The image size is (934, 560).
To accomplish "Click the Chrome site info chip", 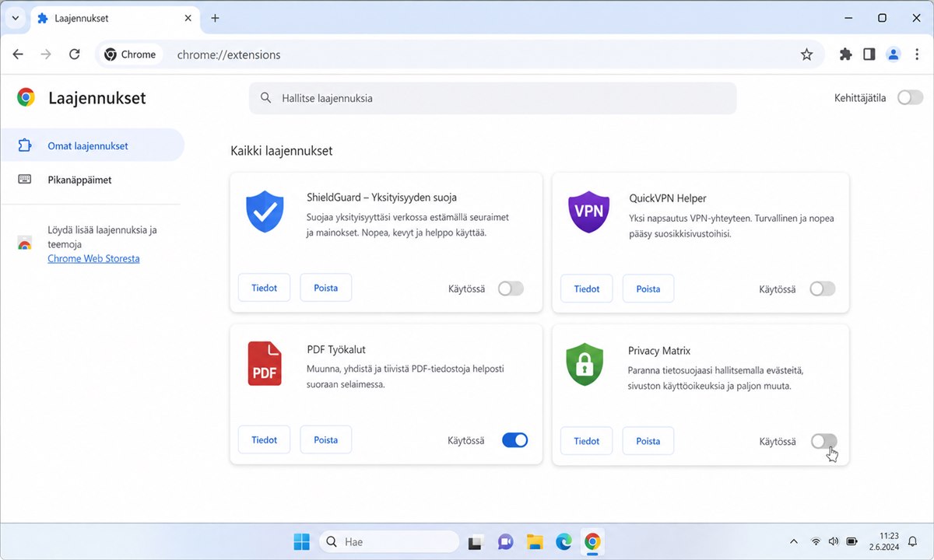I will coord(131,54).
